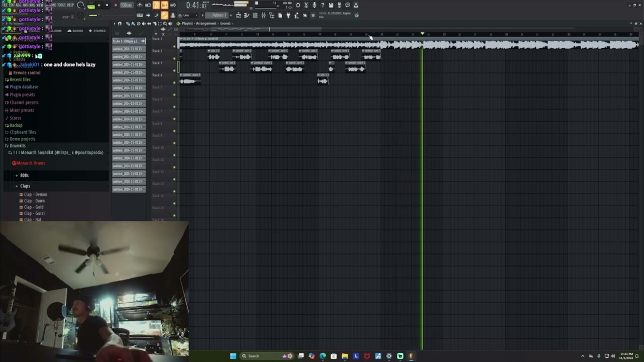Open the content library cart icon

pos(312,15)
